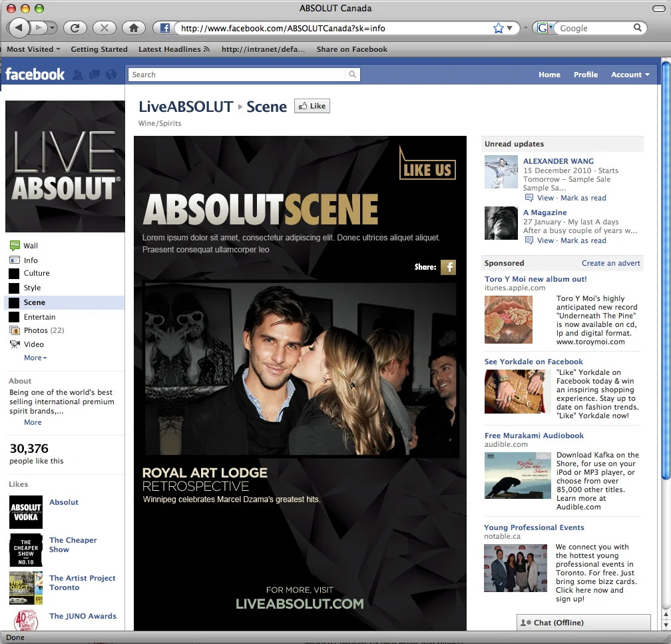The width and height of the screenshot is (671, 644).
Task: Open See Yorkdale on Facebook ad
Action: pos(534,362)
